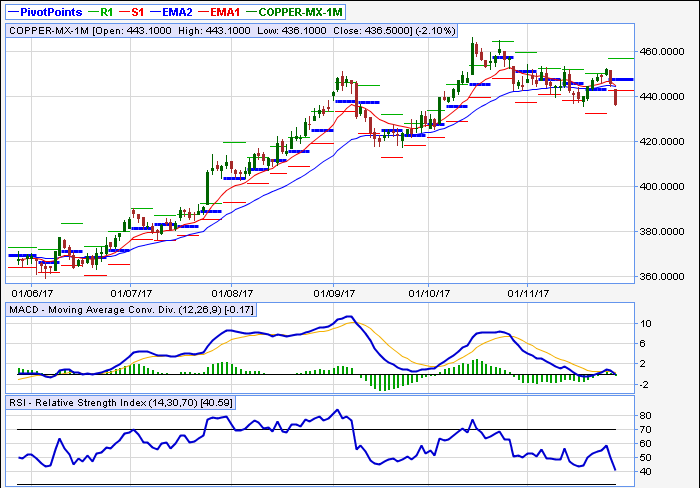Click the EMA1 legend entry
This screenshot has width=700, height=488.
tap(219, 12)
